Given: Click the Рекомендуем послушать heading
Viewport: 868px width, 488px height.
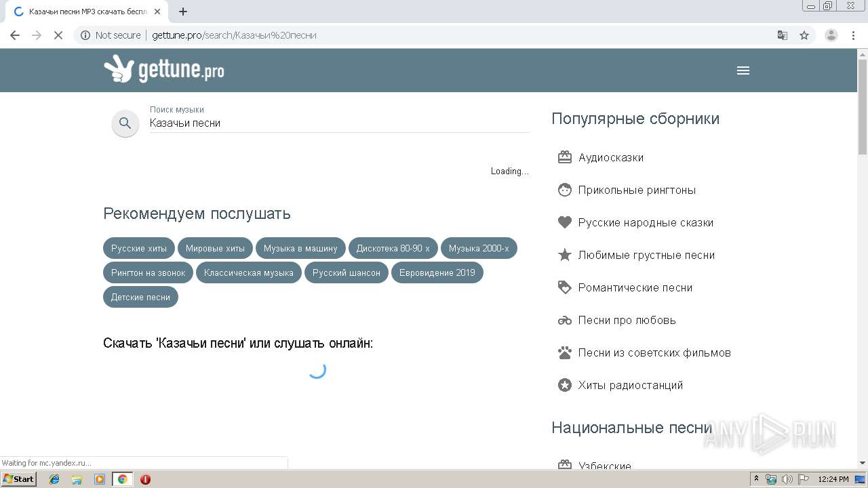Looking at the screenshot, I should pyautogui.click(x=197, y=213).
